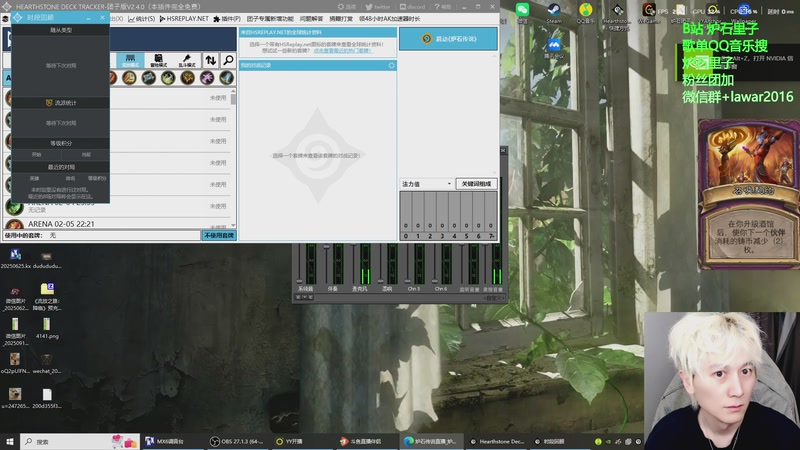Viewport: 800px width, 450px height.
Task: Open WeChat desktop shortcut at top
Action: click(x=522, y=13)
